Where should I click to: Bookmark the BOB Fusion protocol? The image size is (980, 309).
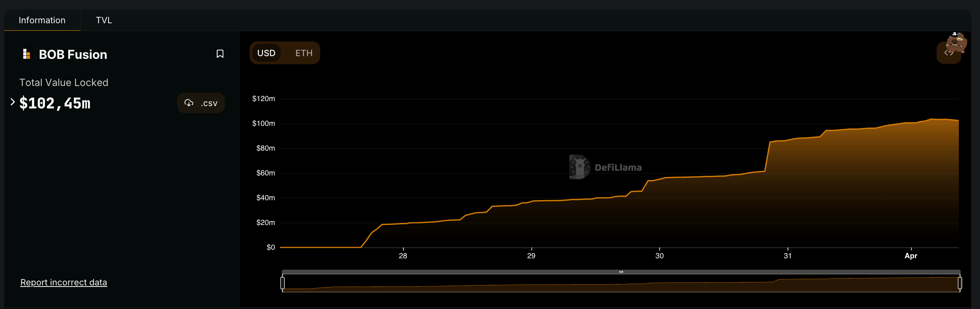click(x=220, y=54)
